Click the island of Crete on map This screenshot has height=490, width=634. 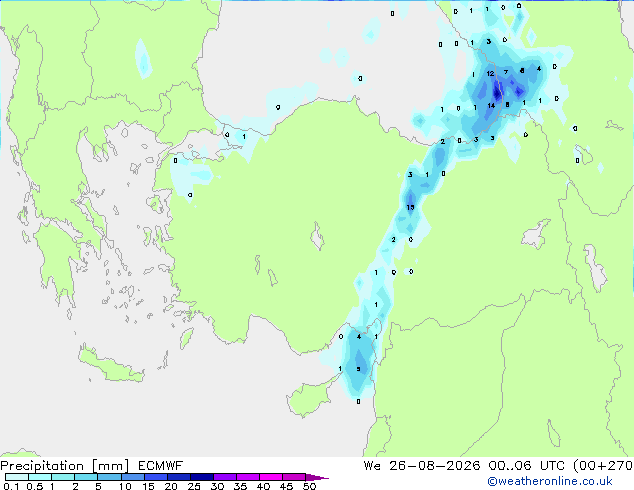[110, 365]
